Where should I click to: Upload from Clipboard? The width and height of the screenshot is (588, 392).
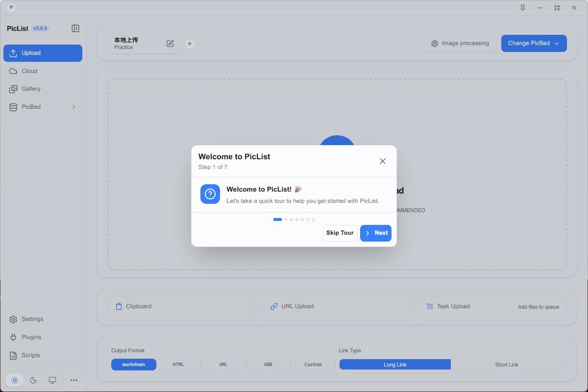181,307
